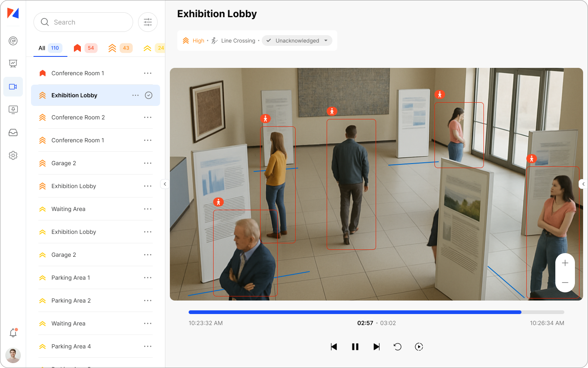
Task: Open the camera video sidebar icon
Action: (13, 87)
